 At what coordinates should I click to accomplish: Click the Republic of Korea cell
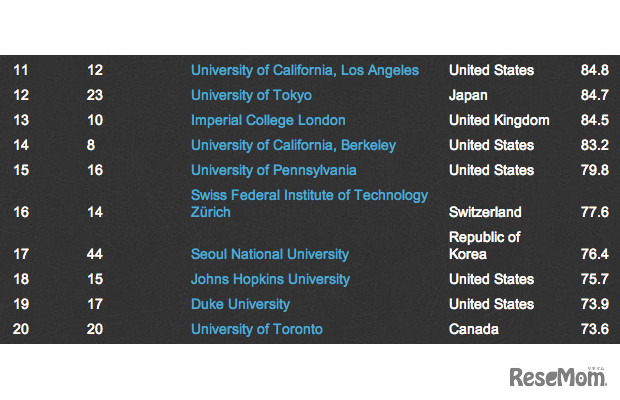485,246
